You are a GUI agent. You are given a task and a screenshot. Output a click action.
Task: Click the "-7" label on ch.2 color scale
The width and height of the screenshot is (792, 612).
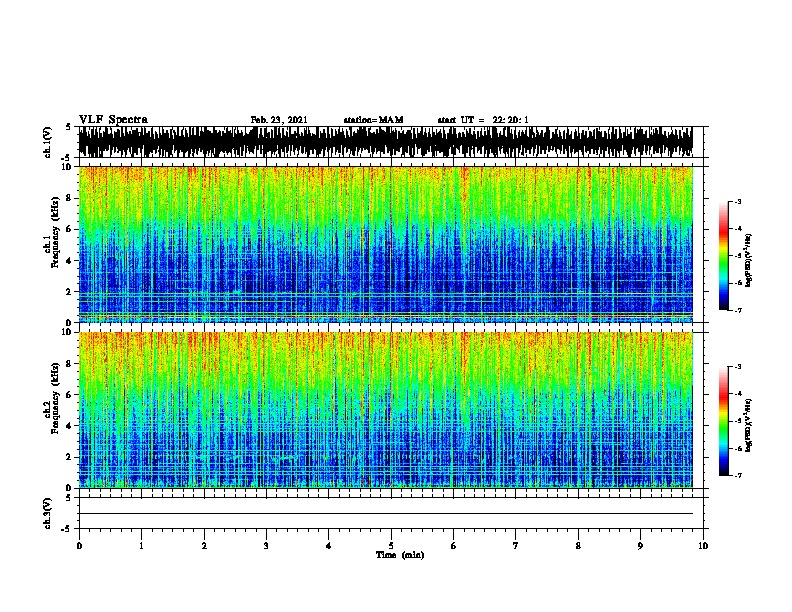[x=737, y=476]
